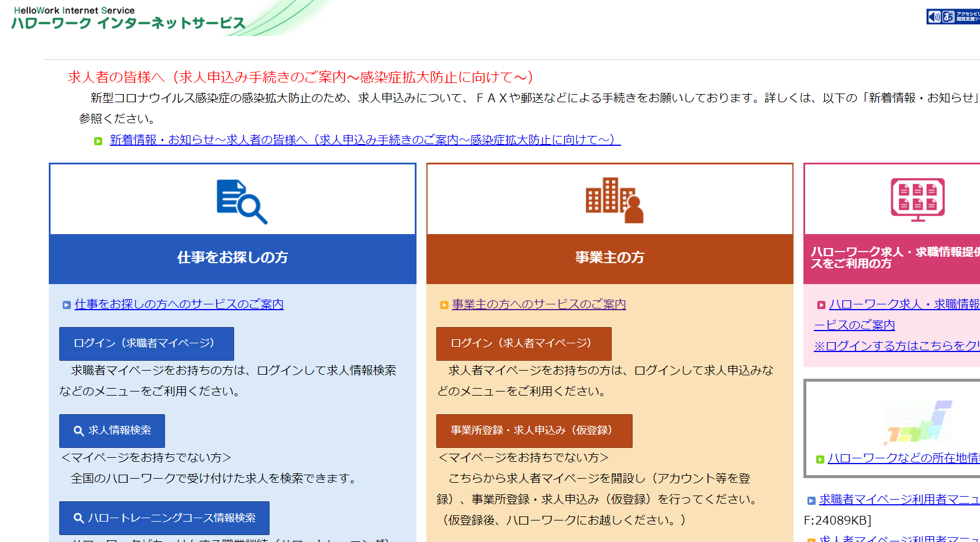The image size is (980, 542).
Task: Click the ＜マイページをお持ちでない方＞ text under 事業所登録
Action: [x=523, y=458]
